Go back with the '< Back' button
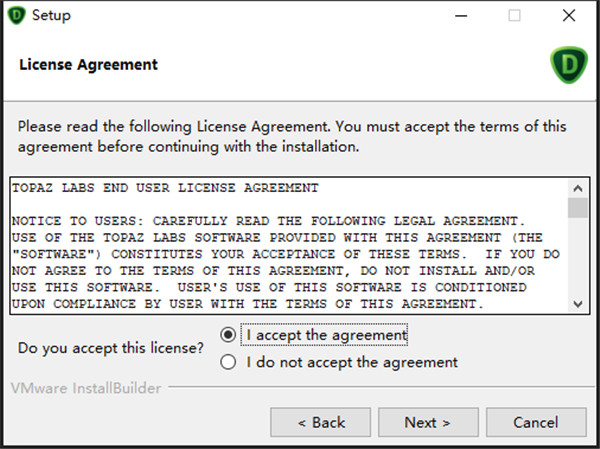 tap(321, 422)
